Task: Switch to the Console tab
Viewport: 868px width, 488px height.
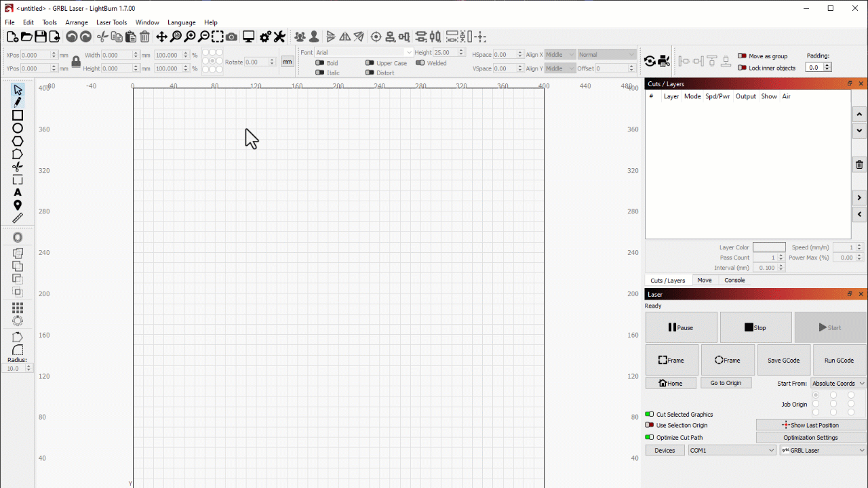Action: (734, 280)
